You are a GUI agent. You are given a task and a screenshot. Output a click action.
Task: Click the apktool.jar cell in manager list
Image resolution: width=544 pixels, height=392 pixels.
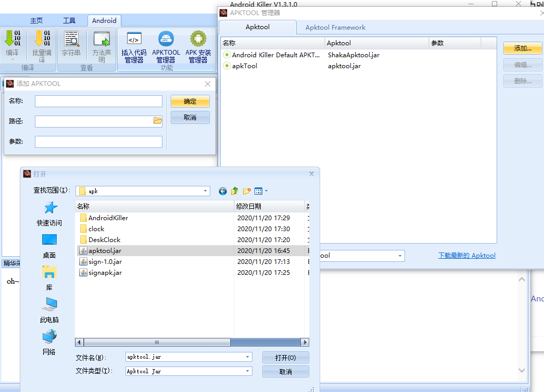coord(344,66)
